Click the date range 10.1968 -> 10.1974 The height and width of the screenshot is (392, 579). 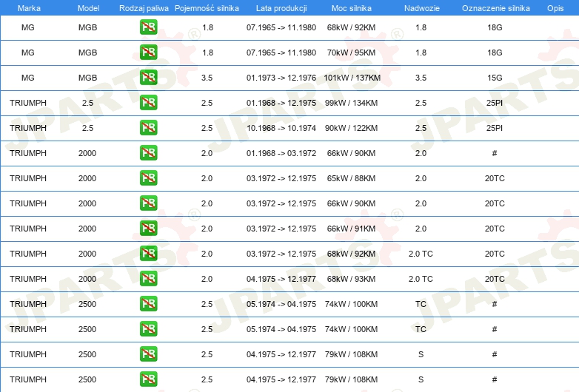[281, 128]
